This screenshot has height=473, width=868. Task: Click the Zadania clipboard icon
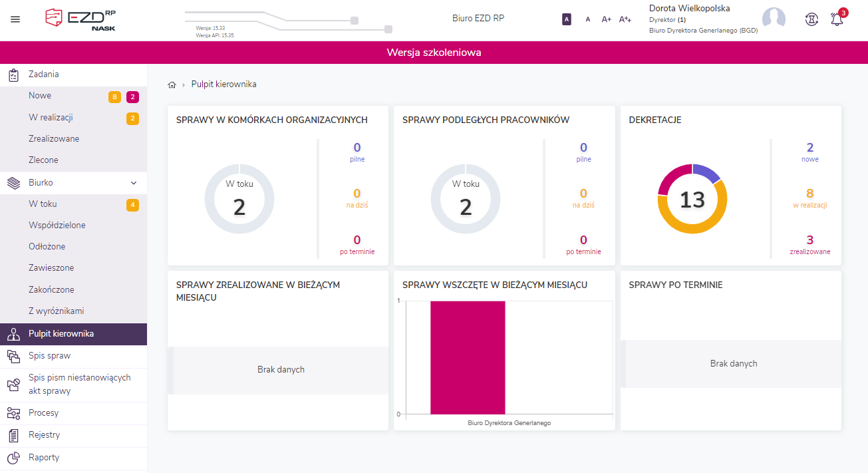[13, 75]
